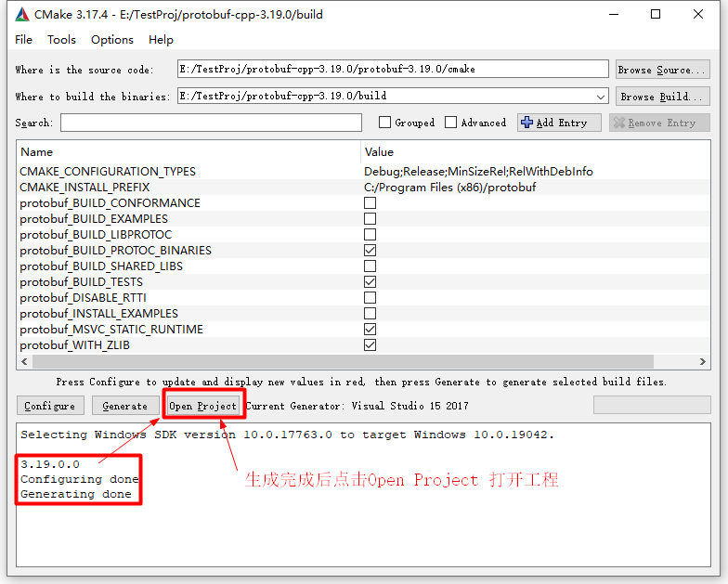This screenshot has height=584, width=728.
Task: Click the Open Project button
Action: pyautogui.click(x=202, y=406)
